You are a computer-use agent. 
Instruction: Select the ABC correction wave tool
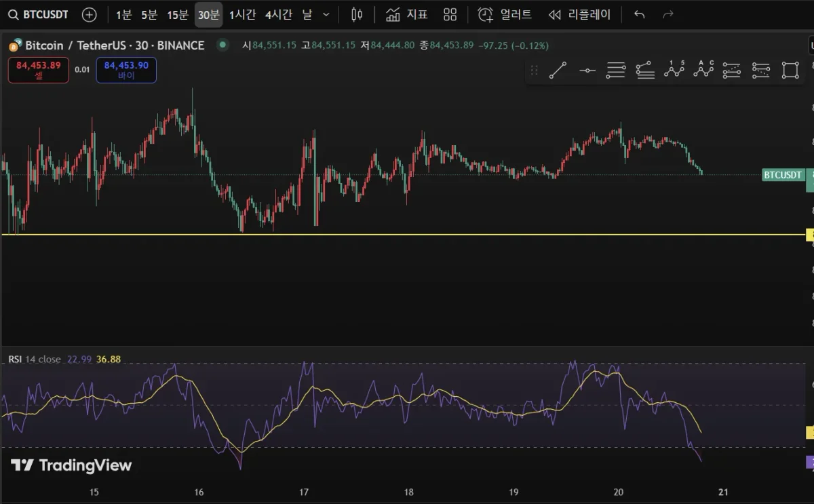pyautogui.click(x=703, y=70)
